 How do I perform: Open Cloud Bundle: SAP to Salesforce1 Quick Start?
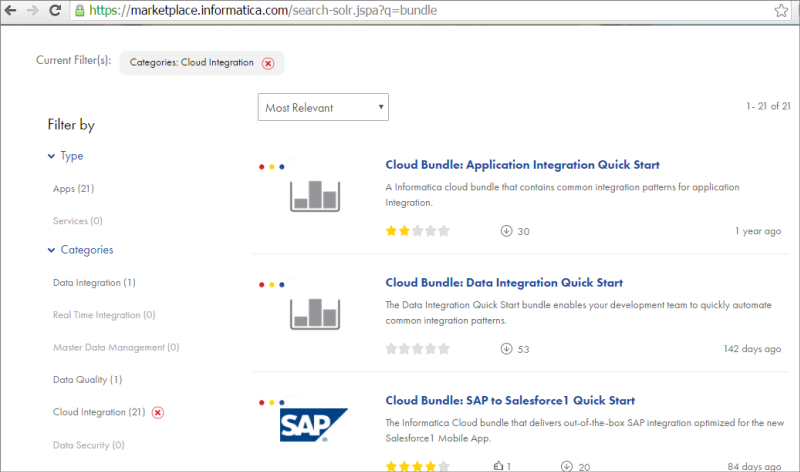click(x=510, y=401)
